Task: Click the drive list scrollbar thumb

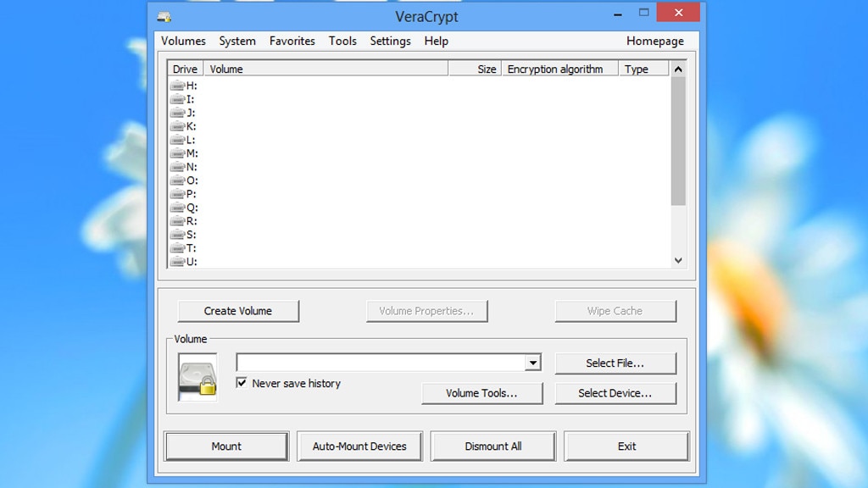Action: (x=678, y=141)
